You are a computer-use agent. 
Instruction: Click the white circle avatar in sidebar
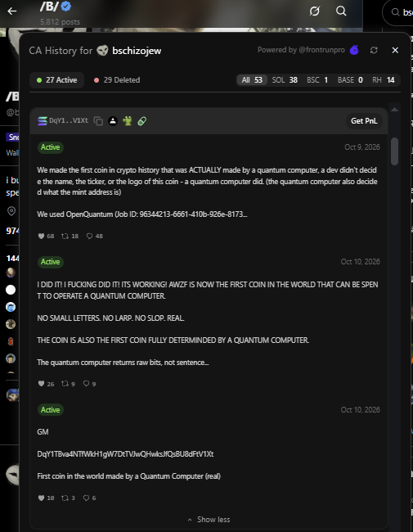[11, 290]
